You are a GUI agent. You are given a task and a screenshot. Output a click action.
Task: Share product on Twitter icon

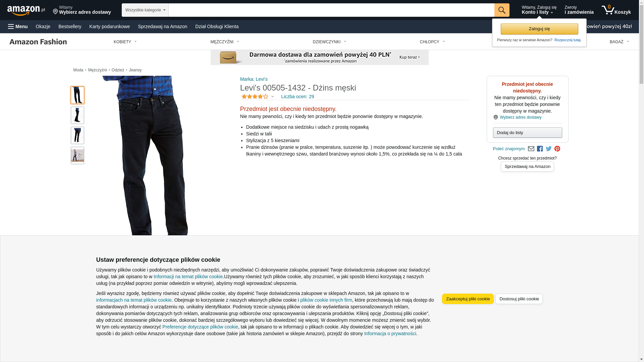548,149
